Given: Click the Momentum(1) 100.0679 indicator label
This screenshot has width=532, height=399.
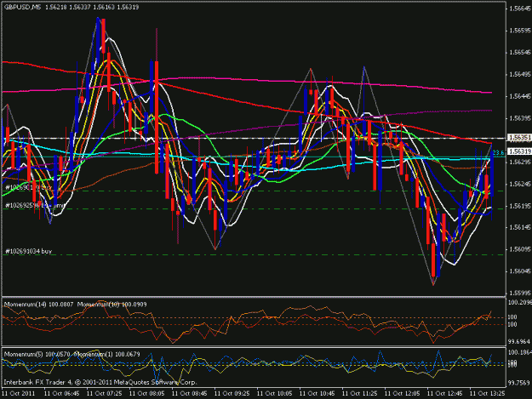Looking at the screenshot, I should (x=107, y=354).
